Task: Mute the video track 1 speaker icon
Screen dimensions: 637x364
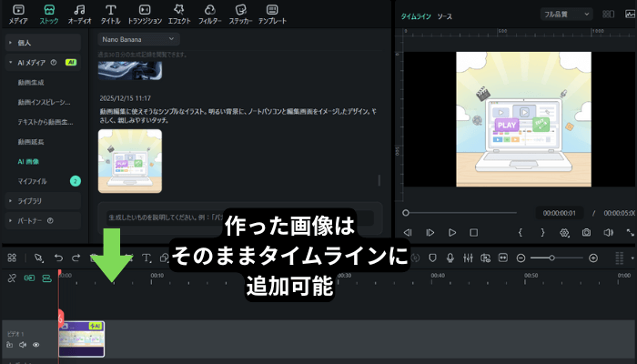Action: pyautogui.click(x=24, y=345)
